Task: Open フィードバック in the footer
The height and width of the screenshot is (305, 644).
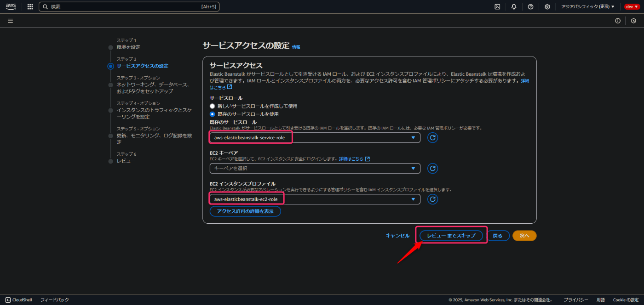Action: 55,300
